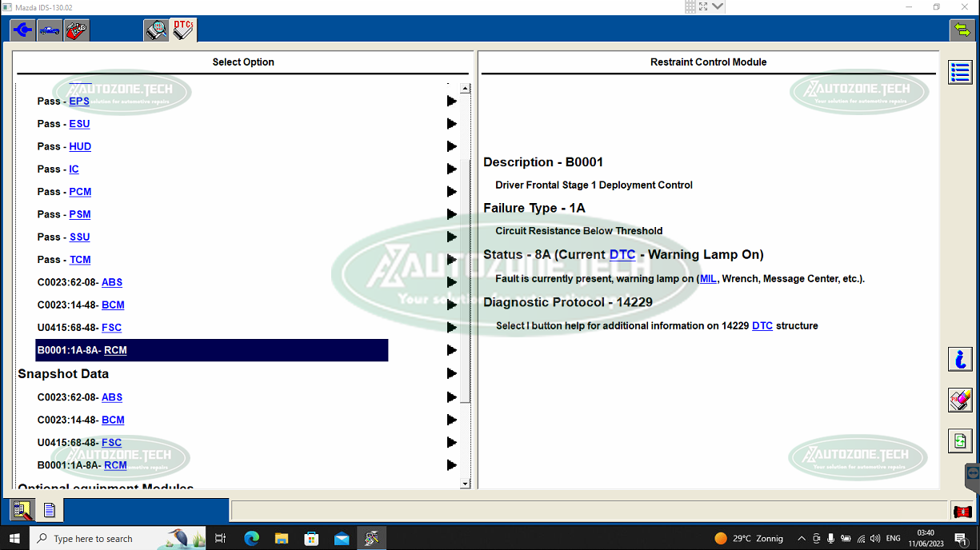
Task: Click the scroll down arrow of list
Action: 466,483
